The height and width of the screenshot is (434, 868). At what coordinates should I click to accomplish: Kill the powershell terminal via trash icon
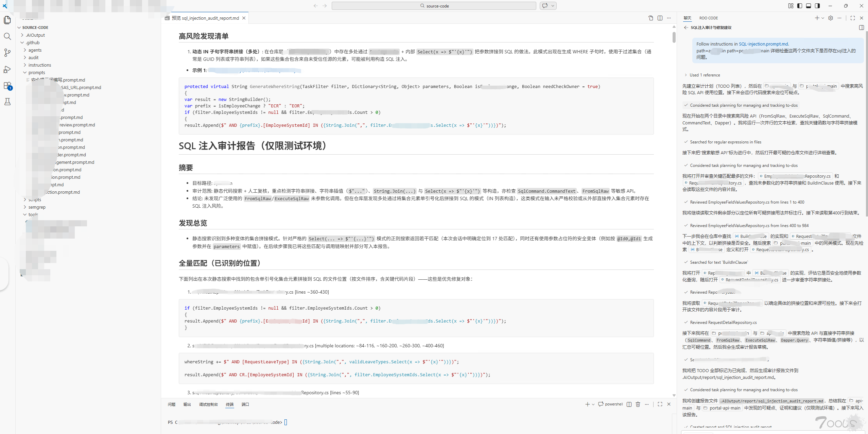pos(638,404)
